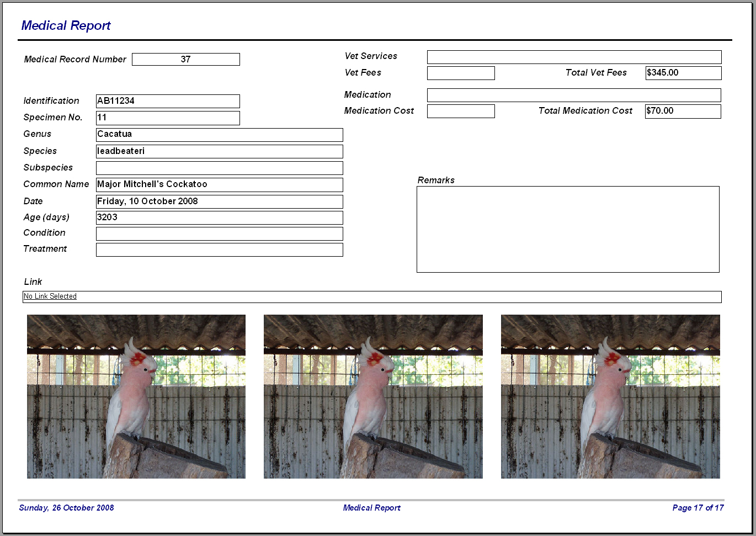Click the right cockatoo photo thumbnail
Viewport: 756px width, 536px height.
[610, 396]
